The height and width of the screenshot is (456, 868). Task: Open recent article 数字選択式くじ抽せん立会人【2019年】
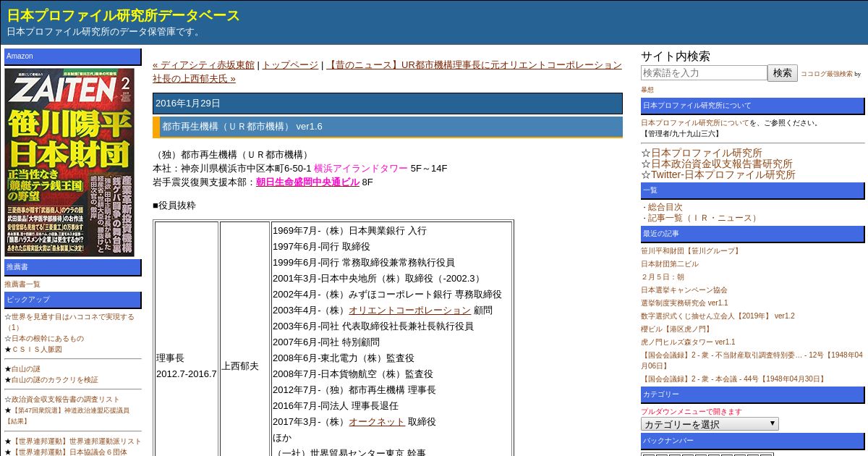pyautogui.click(x=718, y=316)
